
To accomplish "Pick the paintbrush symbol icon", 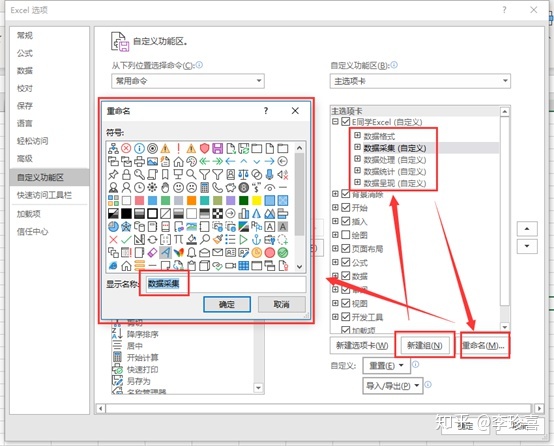I will coord(218,240).
